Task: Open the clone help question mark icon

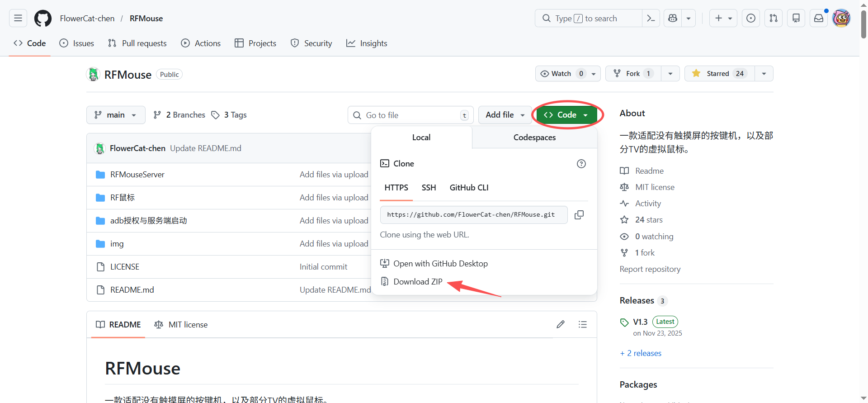Action: (581, 164)
